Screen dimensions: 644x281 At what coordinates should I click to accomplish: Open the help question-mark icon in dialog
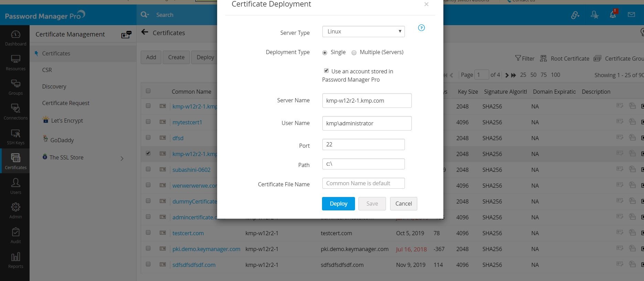(421, 28)
